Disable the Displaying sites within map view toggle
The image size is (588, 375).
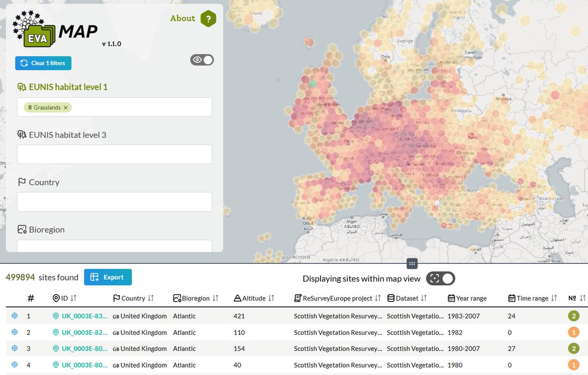(x=441, y=278)
